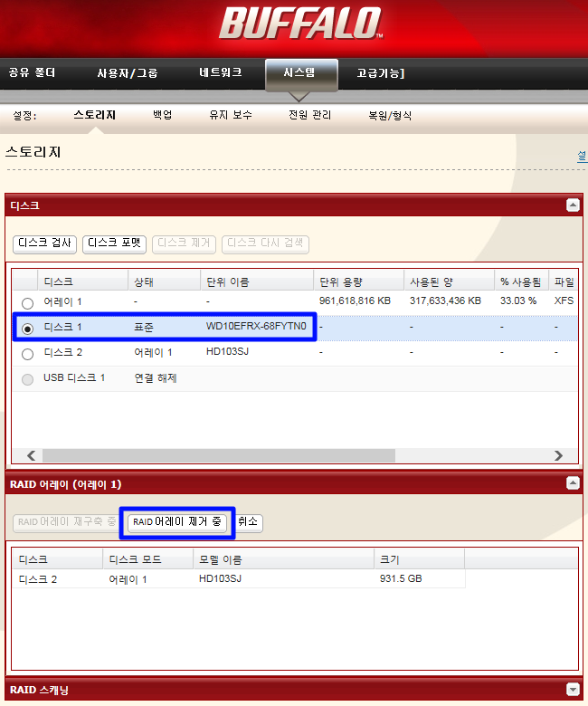Click the 단위 용량 column header
Image resolution: width=588 pixels, height=706 pixels.
pyautogui.click(x=358, y=281)
